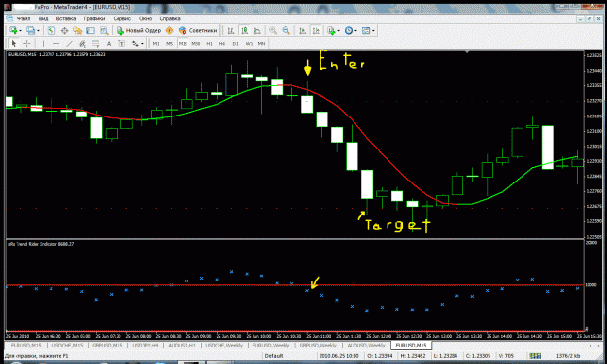The height and width of the screenshot is (364, 607).
Task: Open the Strategy Tester icon
Action: click(104, 30)
